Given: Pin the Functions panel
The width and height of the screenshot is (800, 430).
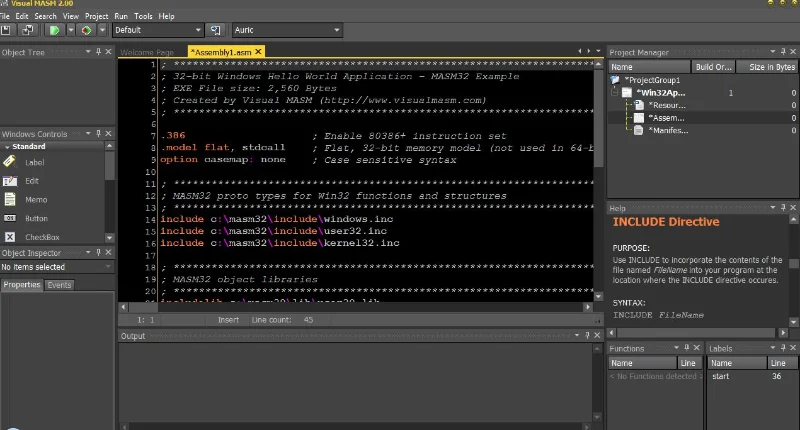Looking at the screenshot, I should 687,347.
